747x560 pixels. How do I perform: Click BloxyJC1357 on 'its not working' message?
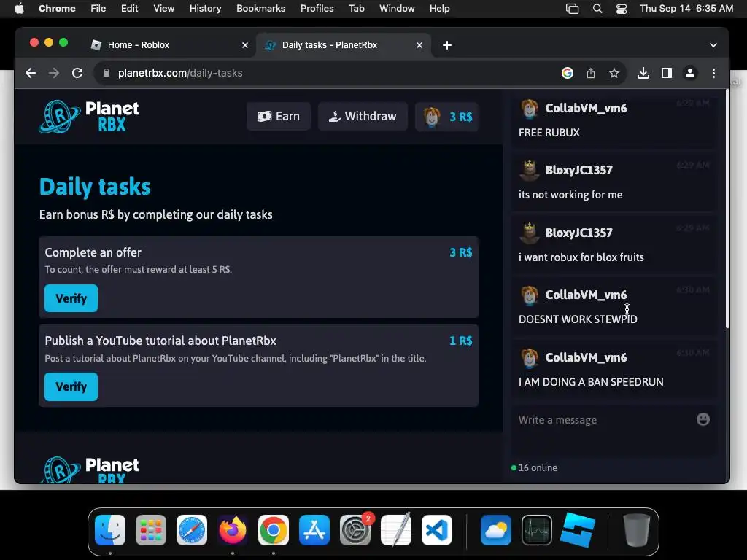[x=578, y=170]
